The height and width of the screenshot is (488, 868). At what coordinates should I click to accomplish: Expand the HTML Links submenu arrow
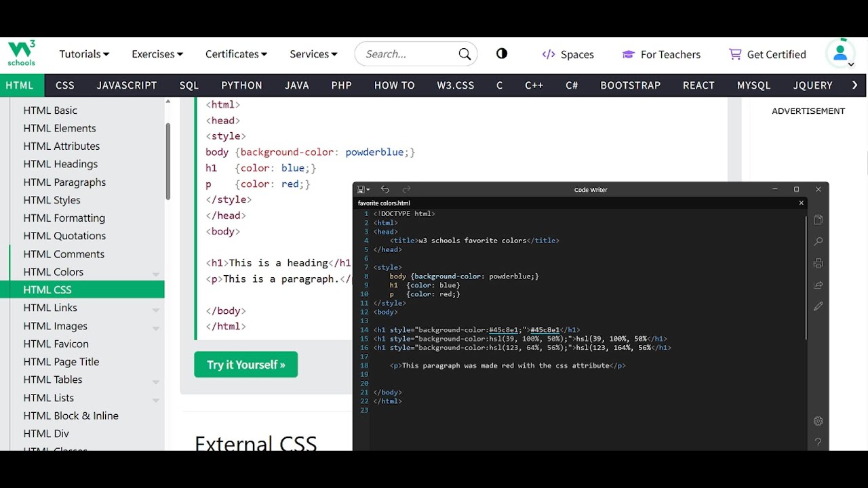click(156, 310)
